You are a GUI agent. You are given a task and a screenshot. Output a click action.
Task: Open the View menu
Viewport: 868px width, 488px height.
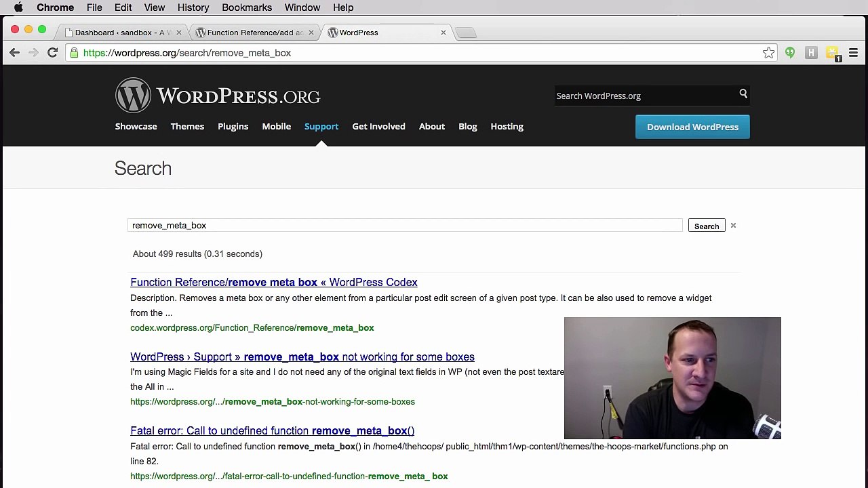click(x=155, y=7)
